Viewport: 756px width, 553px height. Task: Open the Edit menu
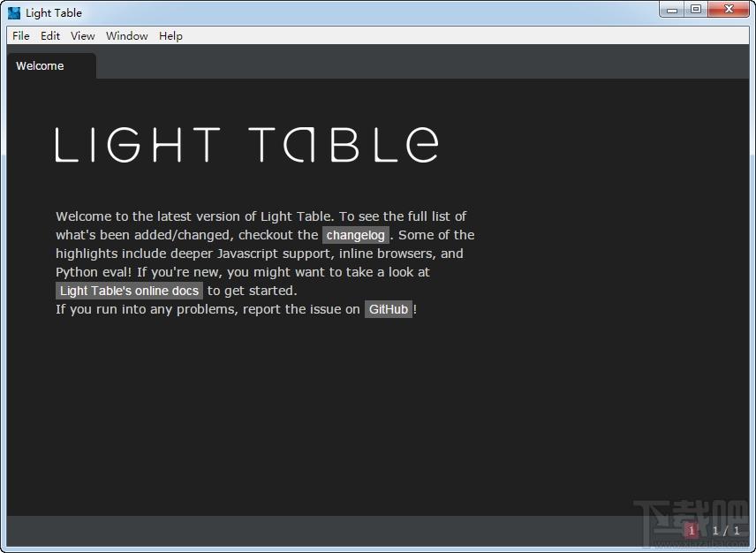[x=50, y=36]
